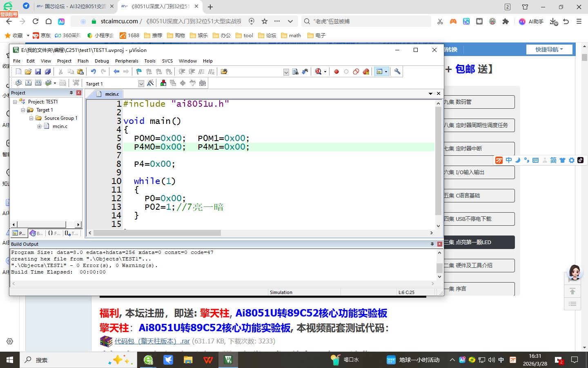This screenshot has width=588, height=368.
Task: Collapse the Source Group 1 tree node
Action: 31,118
